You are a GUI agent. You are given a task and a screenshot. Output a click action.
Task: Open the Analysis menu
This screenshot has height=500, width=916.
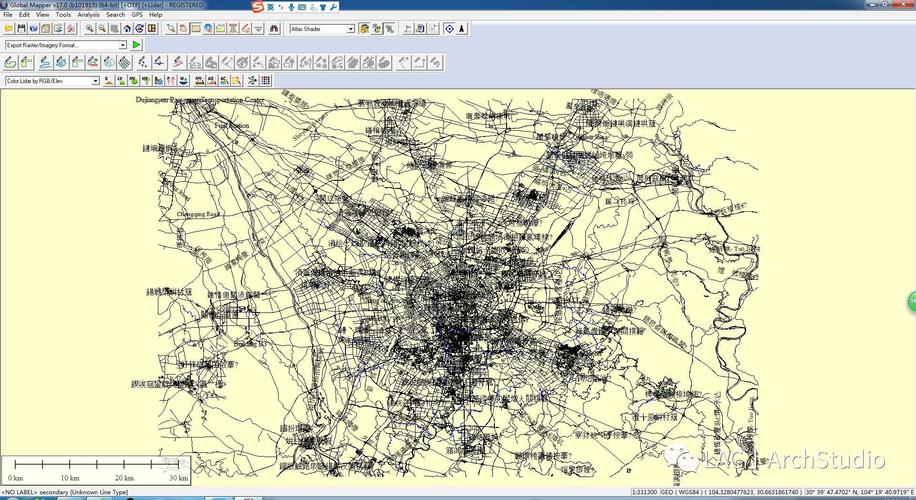(x=88, y=15)
